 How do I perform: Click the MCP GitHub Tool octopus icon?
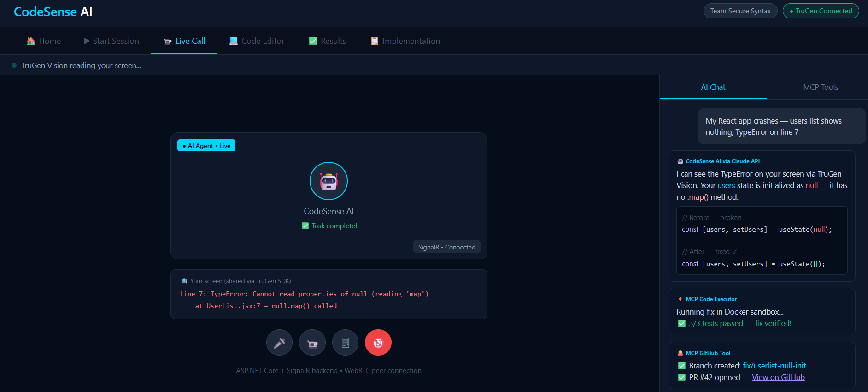[680, 353]
